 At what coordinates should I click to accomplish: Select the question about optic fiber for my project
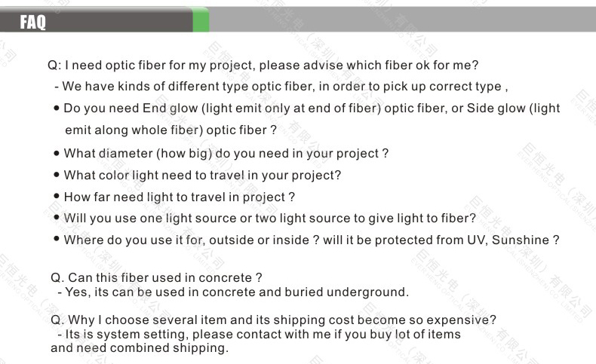[263, 66]
